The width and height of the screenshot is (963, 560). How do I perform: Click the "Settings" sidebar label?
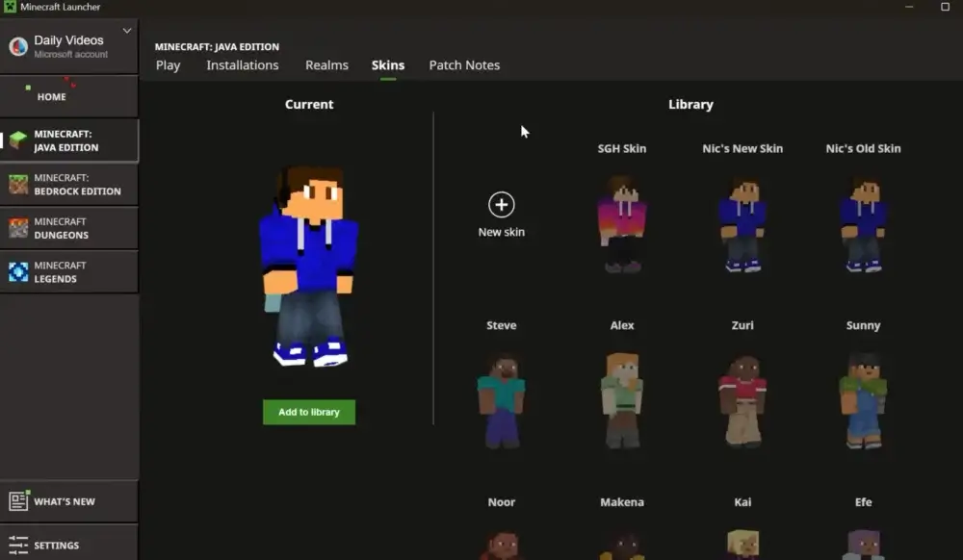pyautogui.click(x=57, y=546)
